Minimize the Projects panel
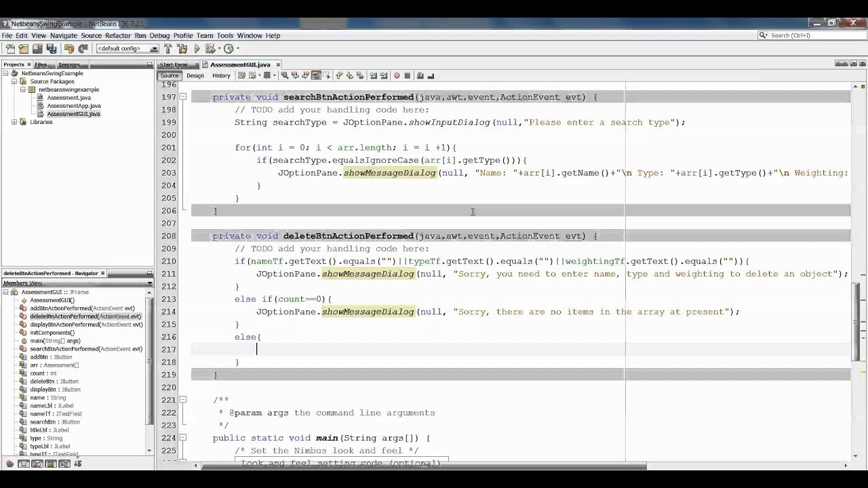This screenshot has height=488, width=868. click(150, 64)
